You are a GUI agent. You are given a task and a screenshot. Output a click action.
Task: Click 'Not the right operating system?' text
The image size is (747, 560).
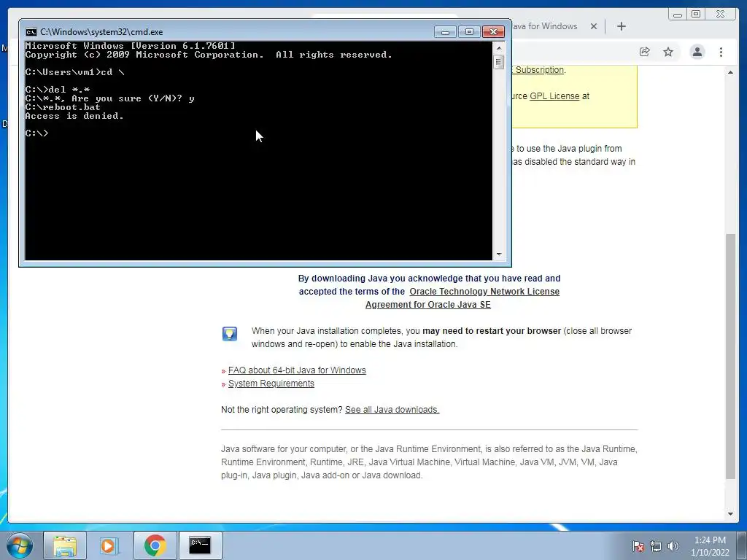[282, 410]
